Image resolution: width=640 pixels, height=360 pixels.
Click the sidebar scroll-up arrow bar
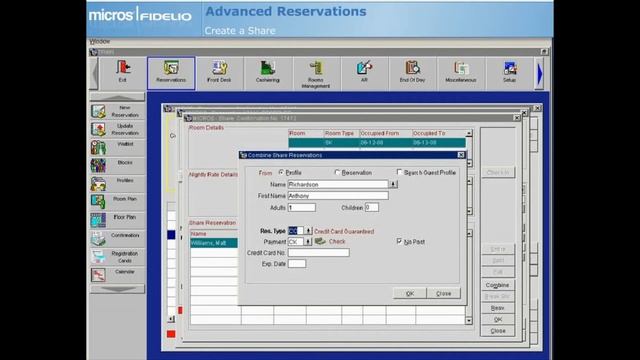pos(117,97)
